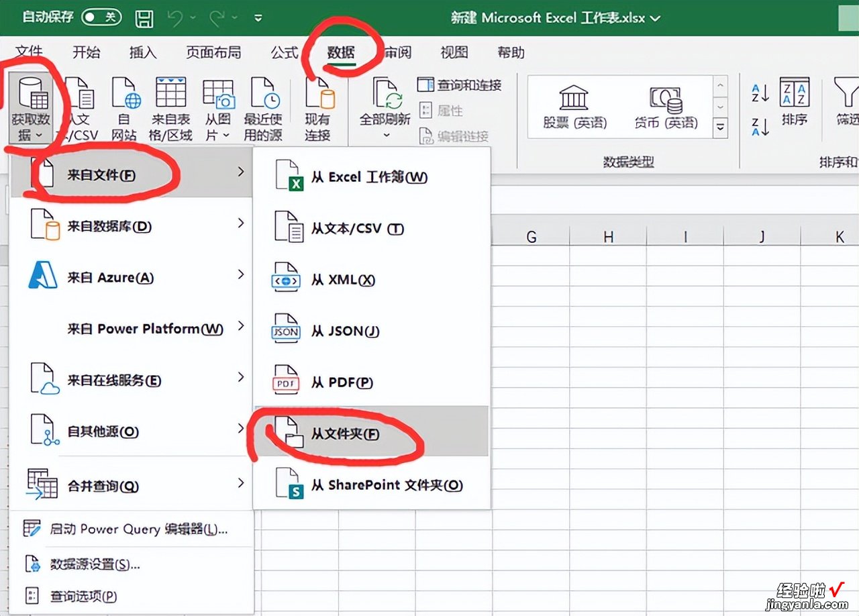Click the 获取数据 database icon
Image resolution: width=859 pixels, height=616 pixels.
coord(32,93)
